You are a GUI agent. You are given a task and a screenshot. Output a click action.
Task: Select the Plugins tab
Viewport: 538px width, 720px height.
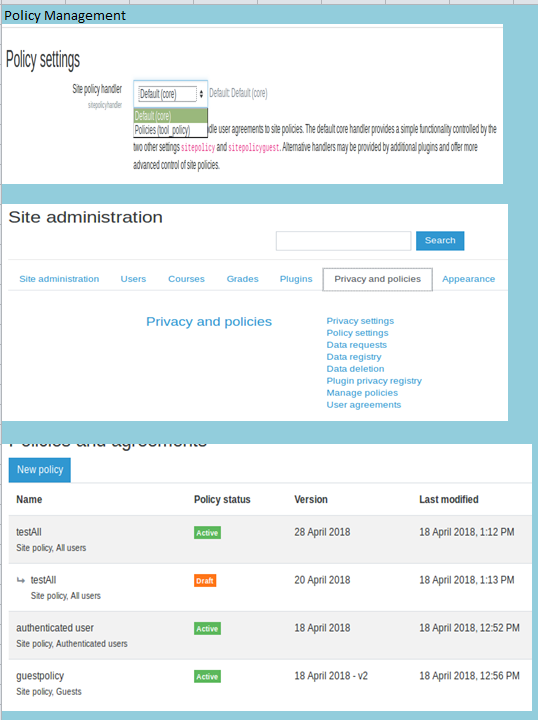296,279
